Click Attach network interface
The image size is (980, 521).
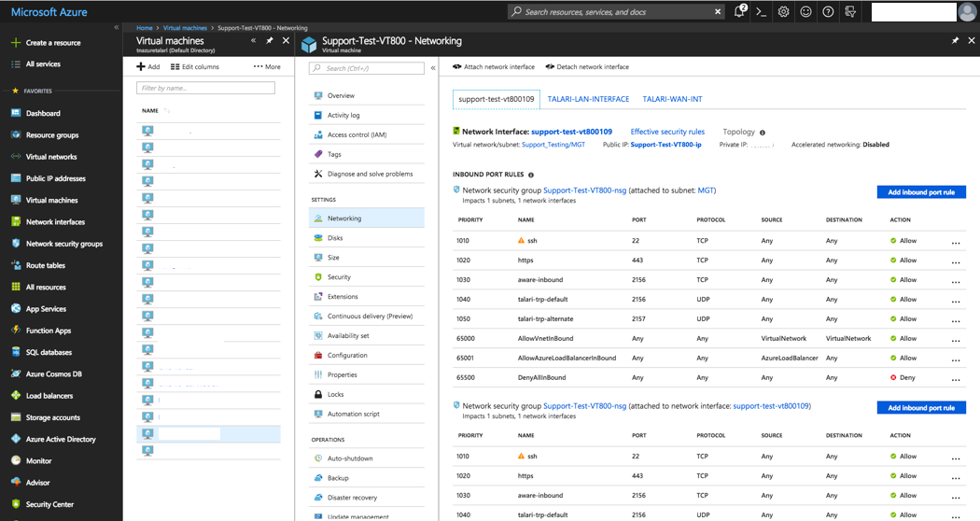pyautogui.click(x=495, y=67)
